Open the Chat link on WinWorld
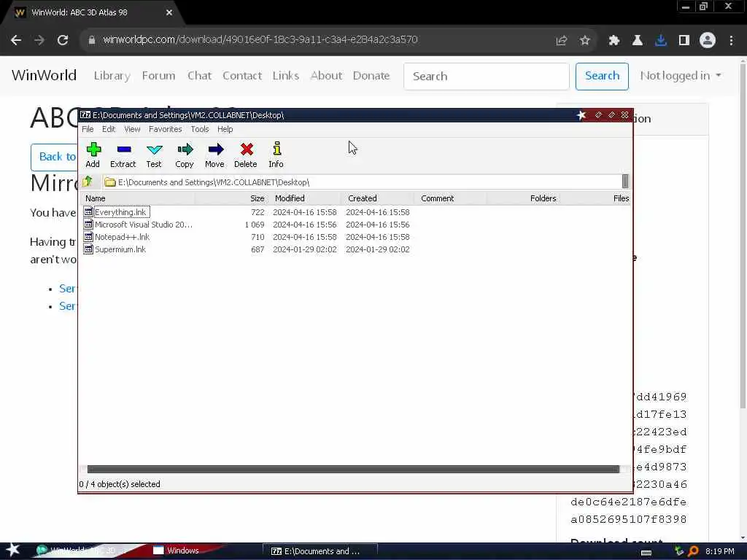Screen dimensions: 747x560 pos(199,76)
